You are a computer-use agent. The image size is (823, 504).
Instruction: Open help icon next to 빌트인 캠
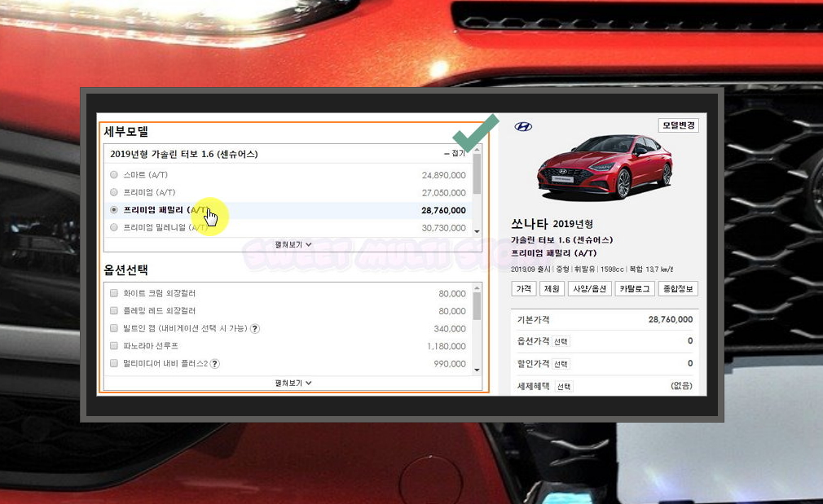pos(255,329)
